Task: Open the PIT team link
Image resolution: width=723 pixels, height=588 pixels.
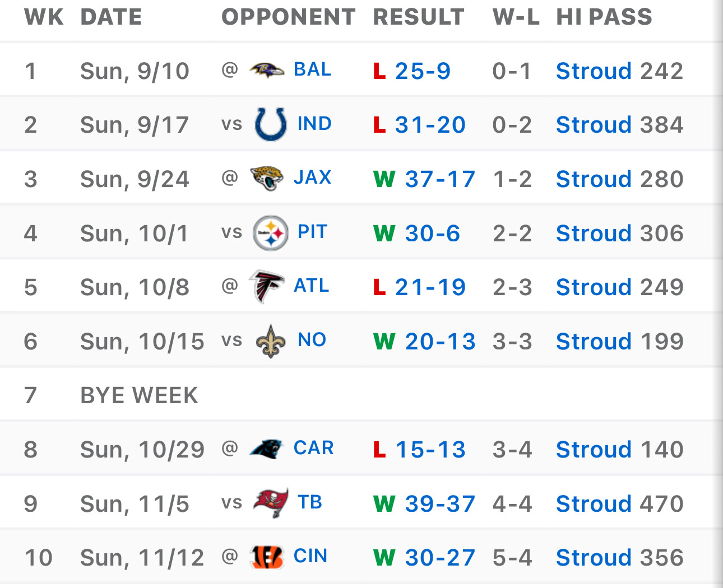Action: [x=312, y=232]
